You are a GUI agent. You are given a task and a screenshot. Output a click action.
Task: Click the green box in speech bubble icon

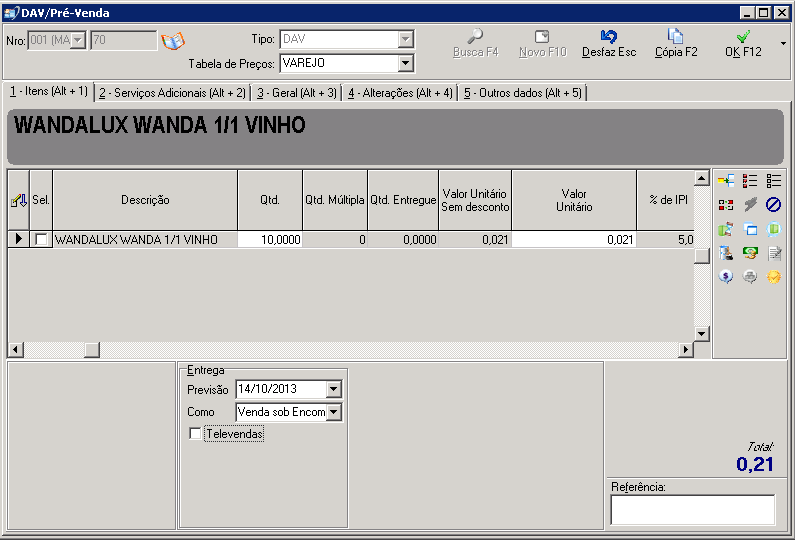coord(774,229)
